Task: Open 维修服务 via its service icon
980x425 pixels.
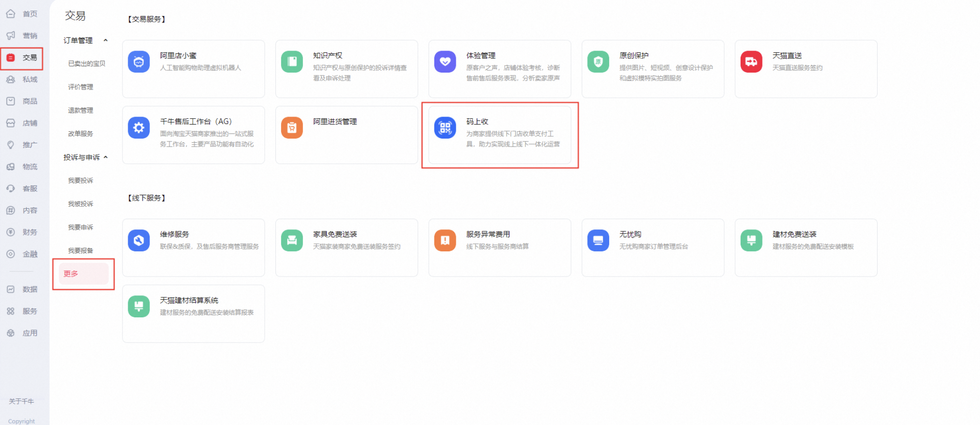Action: 138,240
